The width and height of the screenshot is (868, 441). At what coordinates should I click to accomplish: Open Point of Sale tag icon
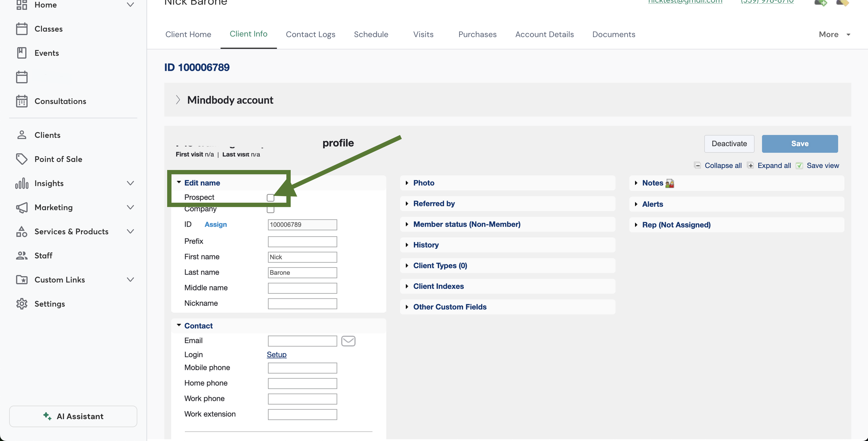coord(22,159)
